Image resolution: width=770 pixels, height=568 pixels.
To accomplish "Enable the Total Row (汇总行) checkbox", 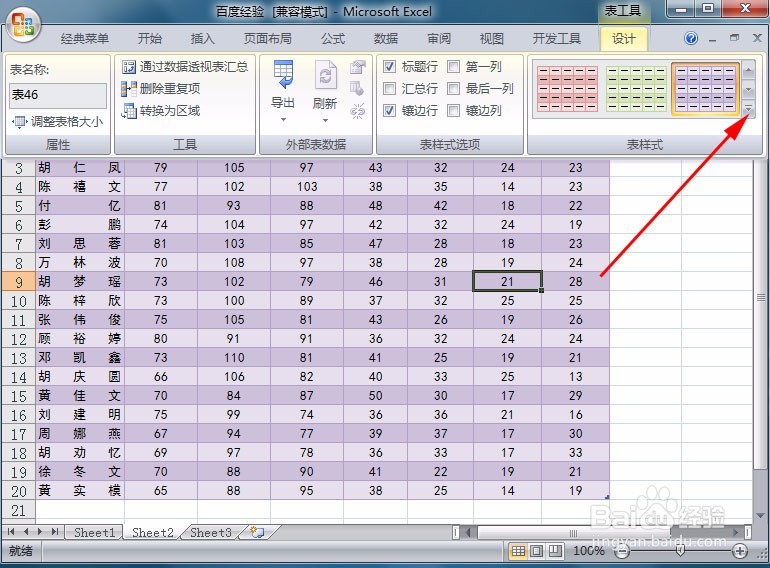I will pyautogui.click(x=389, y=88).
